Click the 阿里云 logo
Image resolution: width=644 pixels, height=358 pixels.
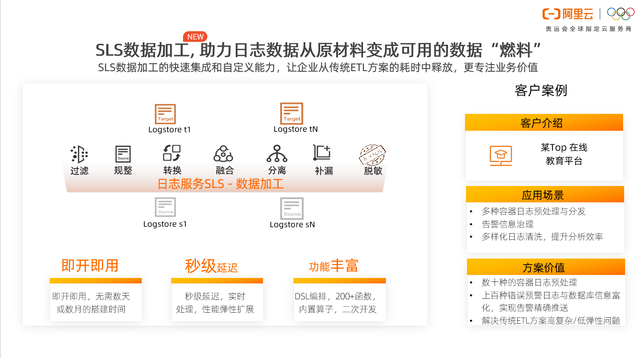[568, 14]
